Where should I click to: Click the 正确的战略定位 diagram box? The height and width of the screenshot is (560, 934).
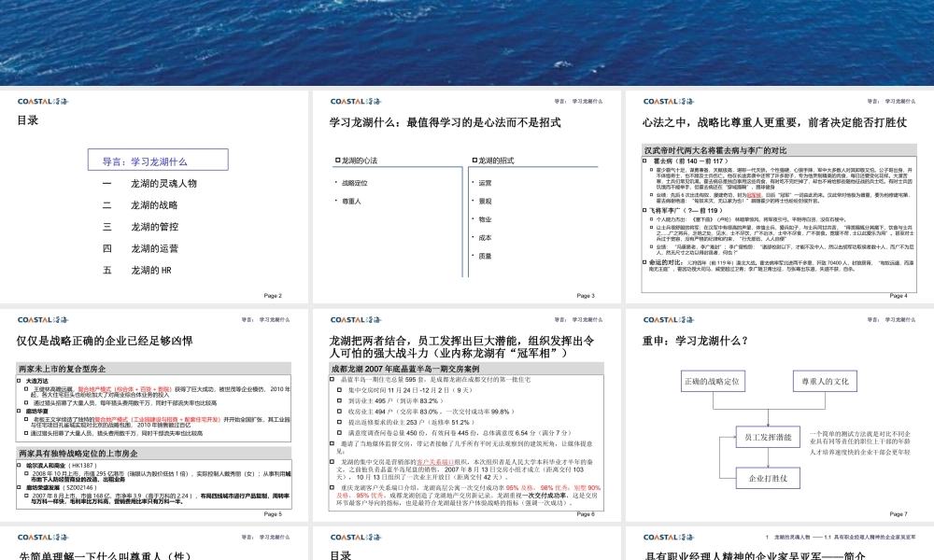(x=713, y=382)
